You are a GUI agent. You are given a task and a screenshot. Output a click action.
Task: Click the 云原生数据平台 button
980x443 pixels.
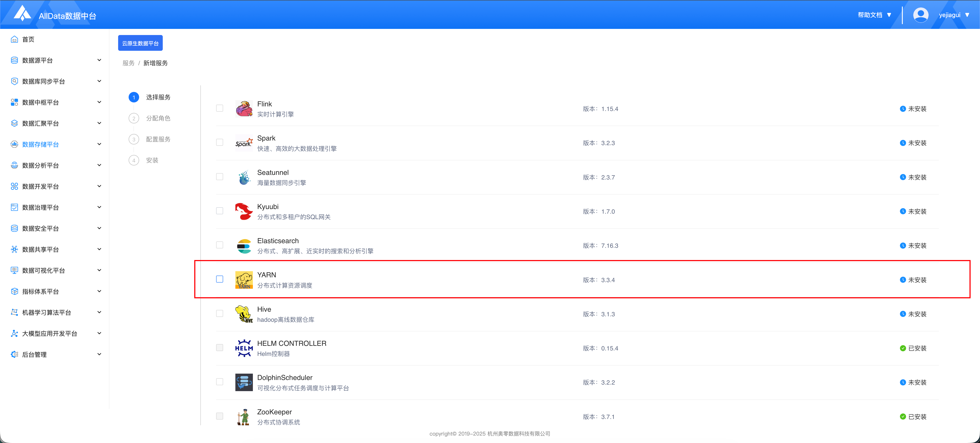pos(140,43)
